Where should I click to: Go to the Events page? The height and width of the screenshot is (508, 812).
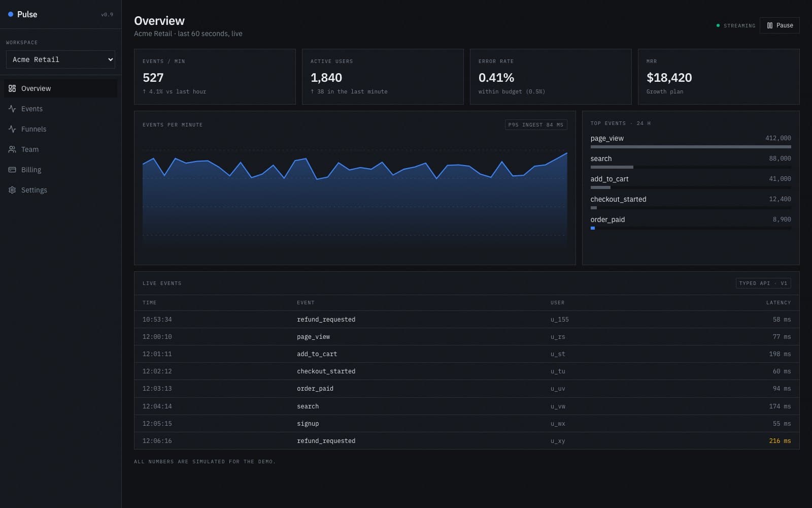click(x=60, y=109)
